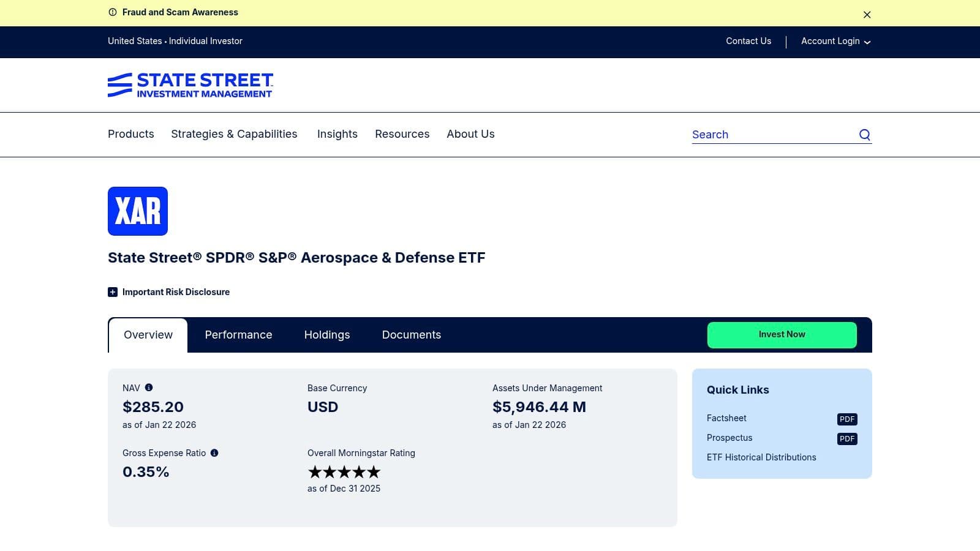Click the NAV info icon

149,388
